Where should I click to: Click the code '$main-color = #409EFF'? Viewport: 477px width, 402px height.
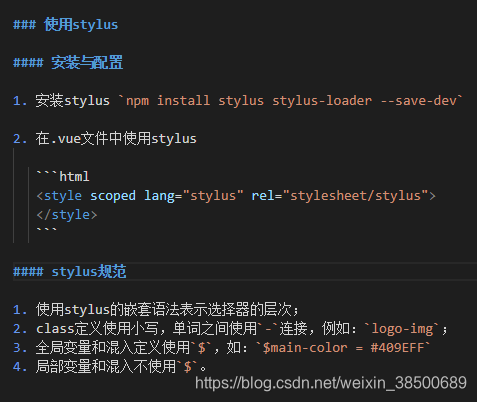[343, 348]
